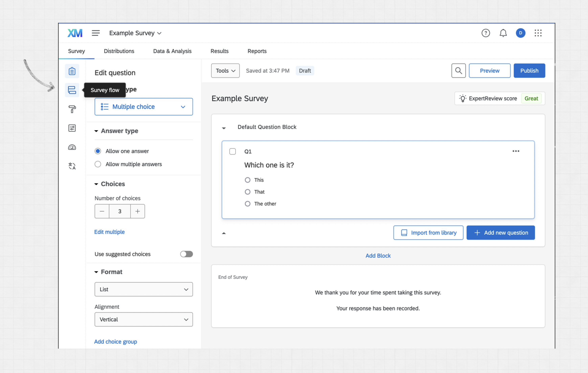Click the search magnifier icon
Image resolution: width=588 pixels, height=373 pixels.
[458, 71]
